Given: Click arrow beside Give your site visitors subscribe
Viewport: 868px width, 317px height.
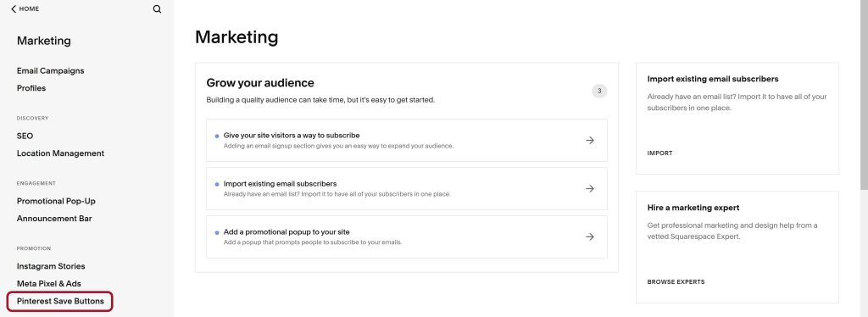Looking at the screenshot, I should [590, 141].
